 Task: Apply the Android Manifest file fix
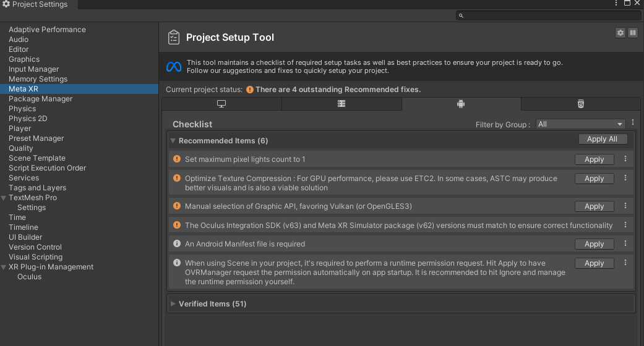click(594, 244)
